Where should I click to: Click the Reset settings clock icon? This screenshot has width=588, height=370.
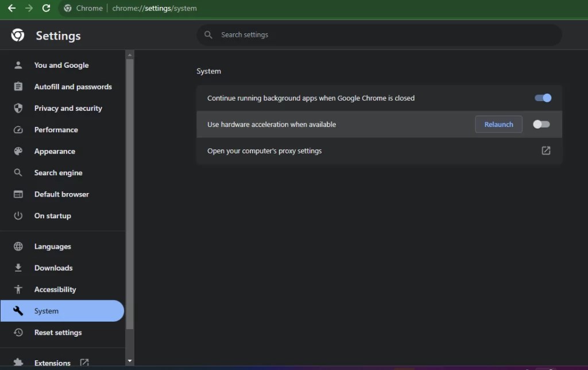tap(19, 332)
